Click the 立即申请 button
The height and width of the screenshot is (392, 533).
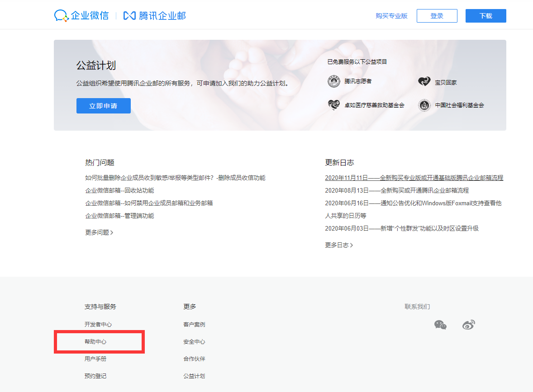[x=103, y=106]
